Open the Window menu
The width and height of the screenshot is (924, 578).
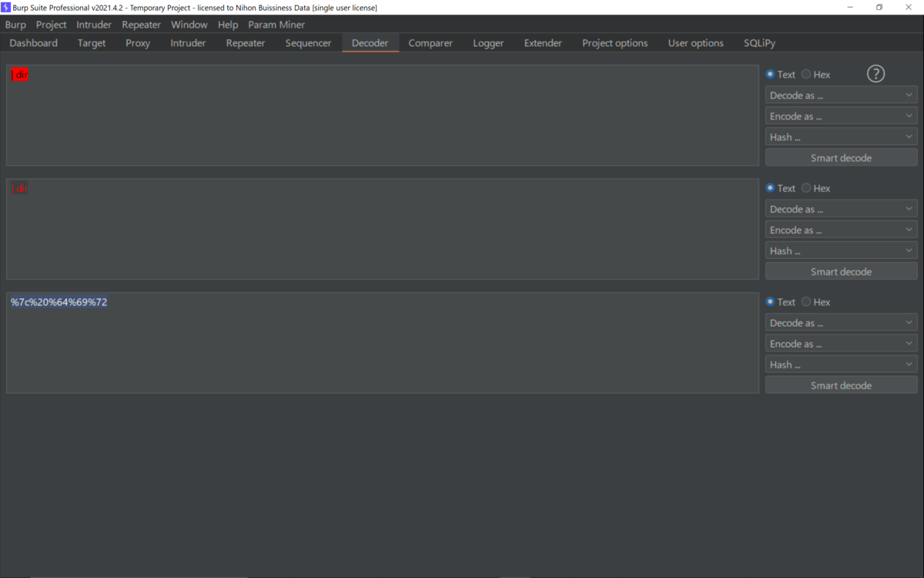pos(189,25)
